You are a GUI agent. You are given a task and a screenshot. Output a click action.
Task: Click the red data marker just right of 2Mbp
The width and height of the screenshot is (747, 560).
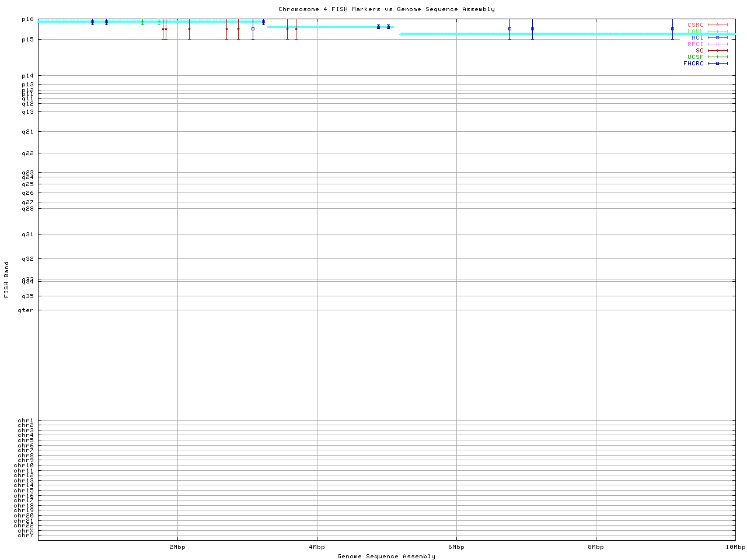(189, 29)
